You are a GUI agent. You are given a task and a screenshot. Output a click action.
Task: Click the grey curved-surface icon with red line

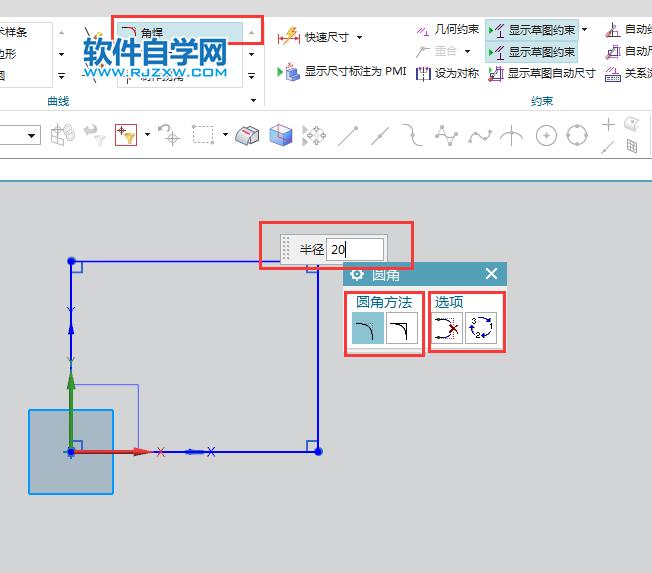(x=247, y=135)
